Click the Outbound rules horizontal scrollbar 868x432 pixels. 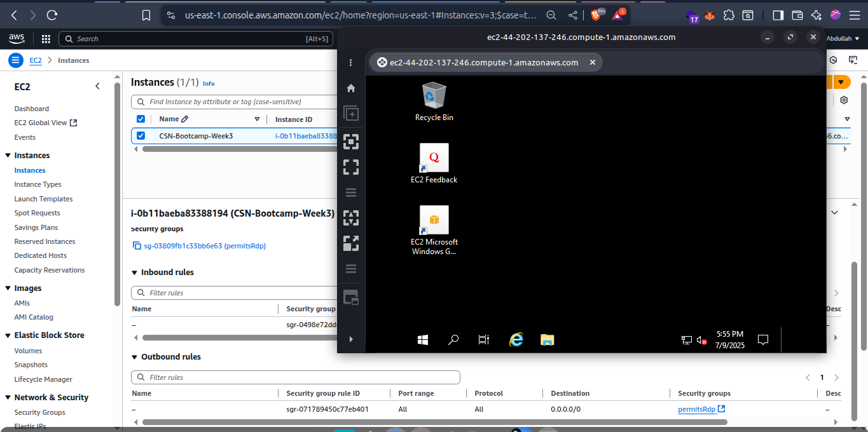[x=434, y=422]
